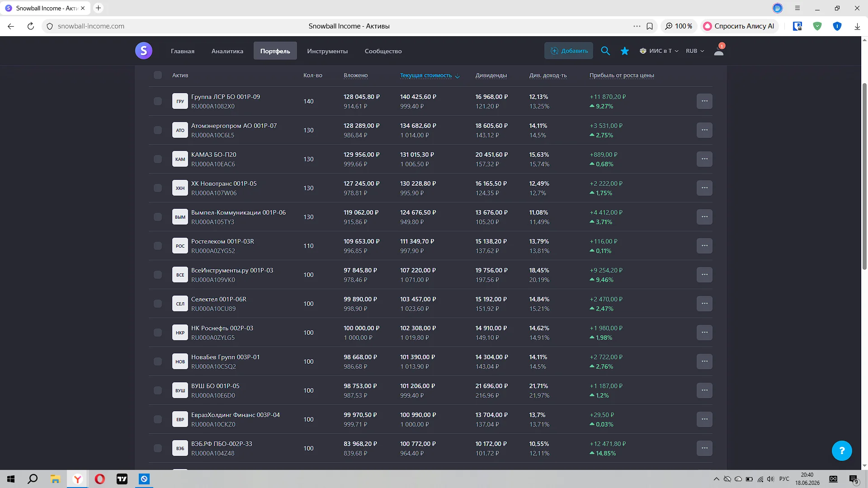Open row actions for ХК Новотранс 001Р-05
The height and width of the screenshot is (488, 868).
[x=704, y=188]
